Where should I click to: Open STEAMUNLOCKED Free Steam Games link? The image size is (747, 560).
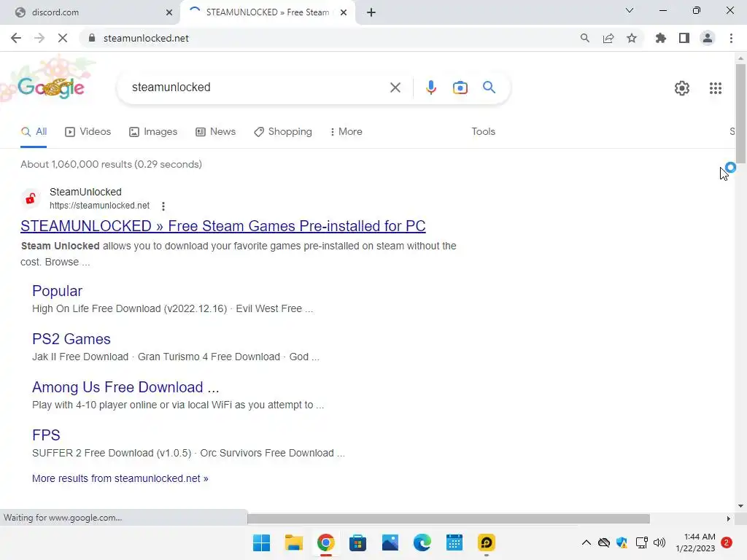[x=223, y=226]
